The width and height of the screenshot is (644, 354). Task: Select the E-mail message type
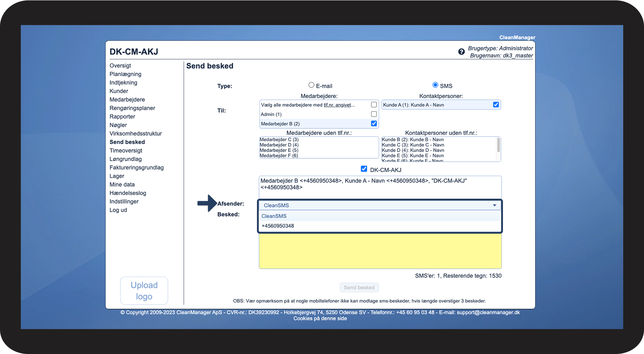click(311, 85)
